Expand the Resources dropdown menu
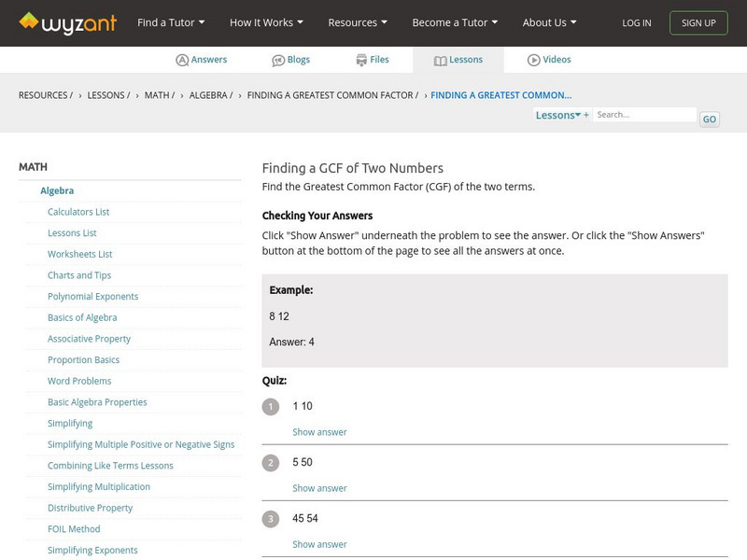Viewport: 747px width, 560px height. click(358, 22)
